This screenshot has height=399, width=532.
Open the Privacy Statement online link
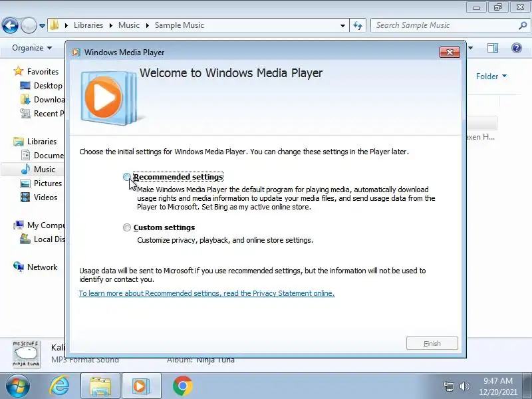click(x=207, y=293)
